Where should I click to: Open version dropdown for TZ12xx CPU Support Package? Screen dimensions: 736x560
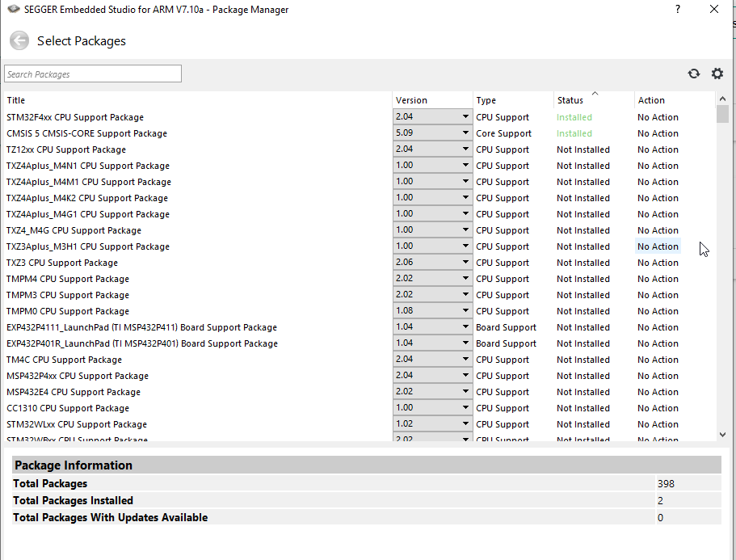pos(432,149)
